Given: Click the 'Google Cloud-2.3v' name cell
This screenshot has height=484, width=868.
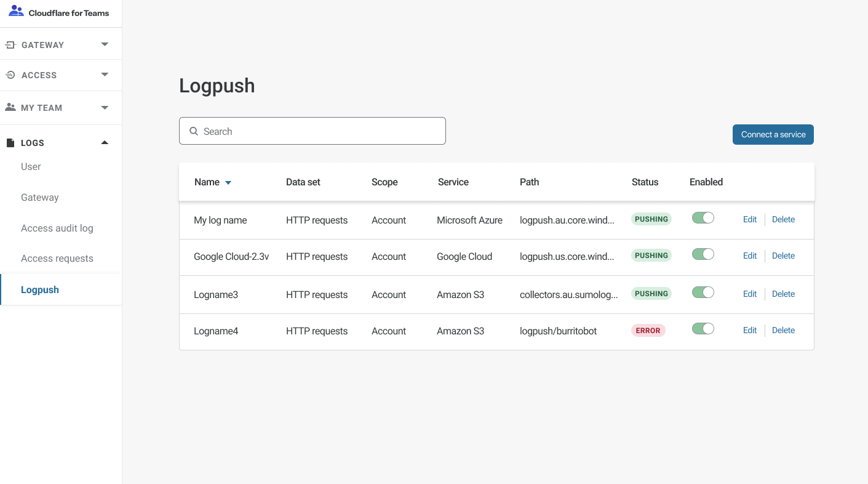Looking at the screenshot, I should (231, 256).
